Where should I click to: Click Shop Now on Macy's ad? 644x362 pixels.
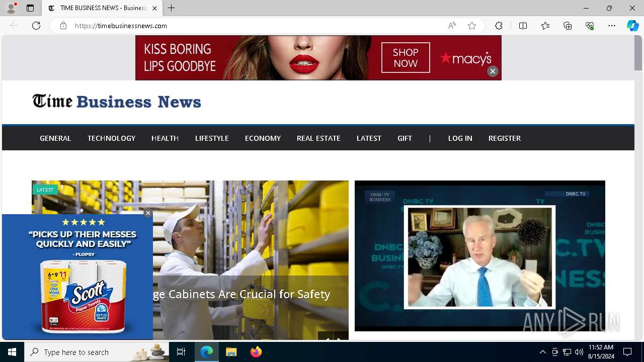(406, 58)
